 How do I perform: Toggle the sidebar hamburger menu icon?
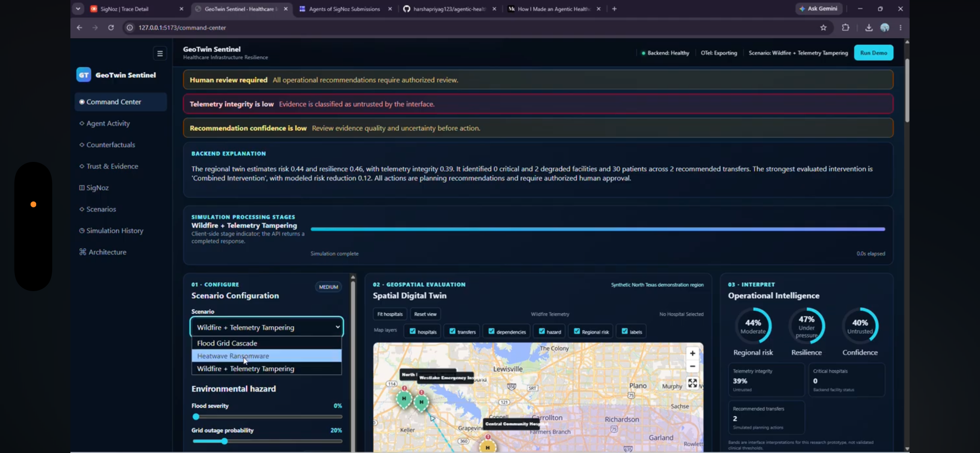160,53
